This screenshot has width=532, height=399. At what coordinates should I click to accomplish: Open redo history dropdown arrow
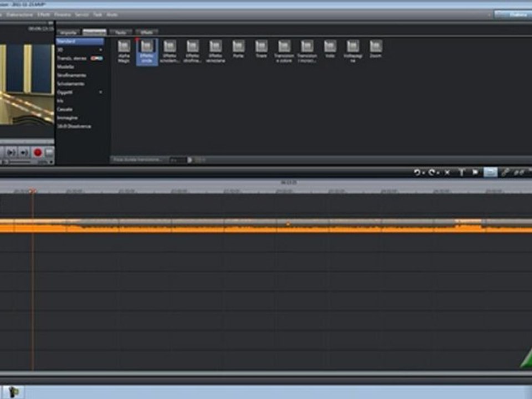438,173
